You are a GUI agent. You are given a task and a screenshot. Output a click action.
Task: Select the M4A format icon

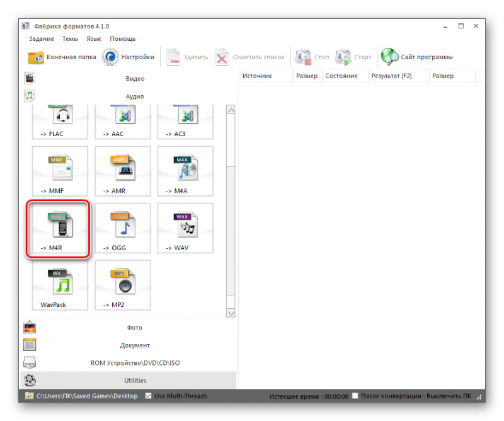pos(185,171)
